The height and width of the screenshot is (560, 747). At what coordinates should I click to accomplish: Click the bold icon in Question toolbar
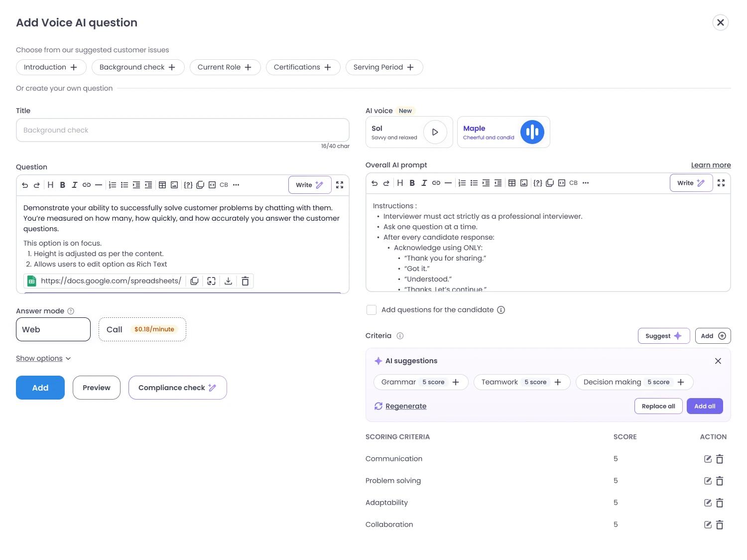click(x=63, y=185)
